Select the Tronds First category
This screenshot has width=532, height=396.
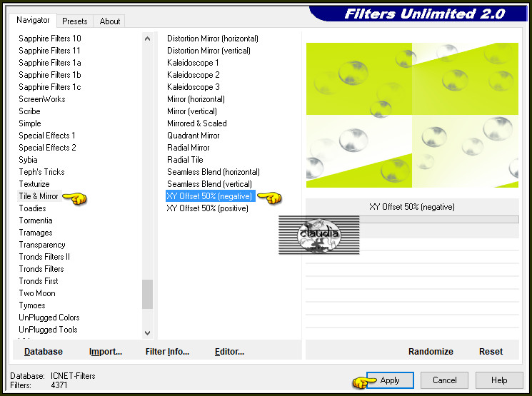coord(39,281)
